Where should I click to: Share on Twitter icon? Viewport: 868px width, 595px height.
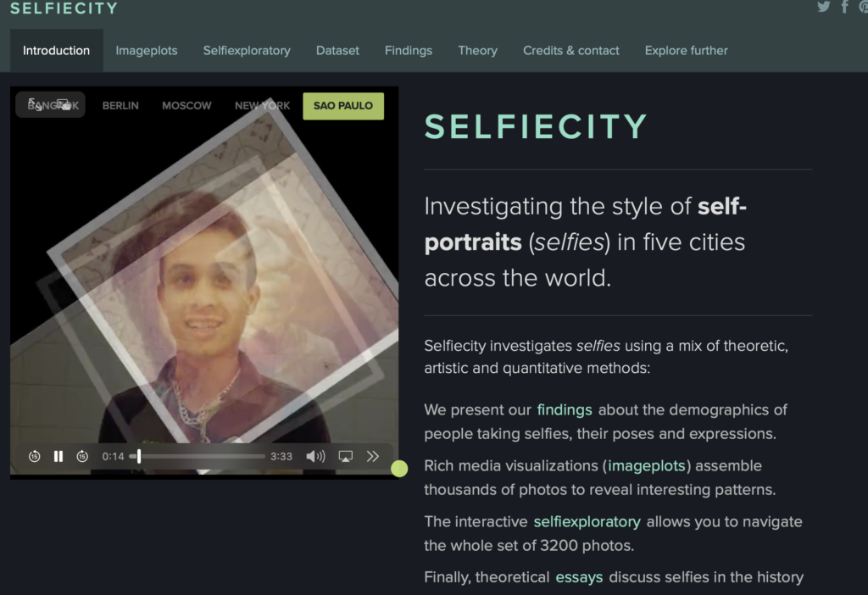tap(824, 7)
